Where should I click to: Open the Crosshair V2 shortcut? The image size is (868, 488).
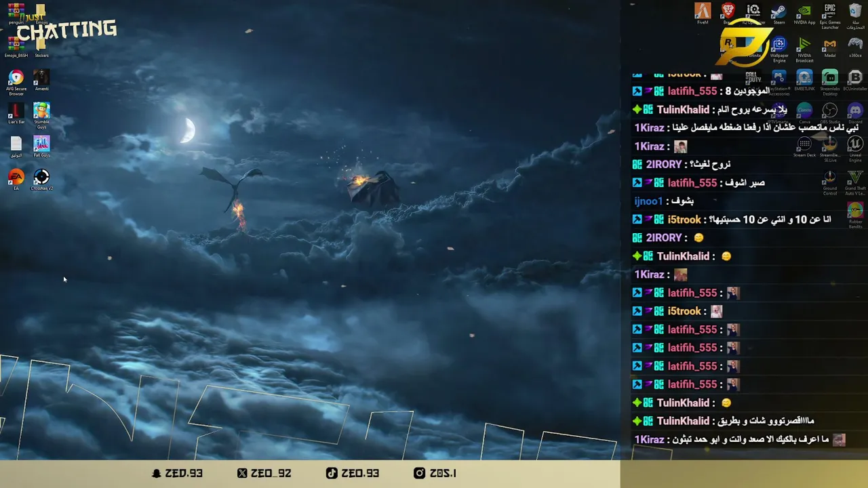click(x=41, y=180)
